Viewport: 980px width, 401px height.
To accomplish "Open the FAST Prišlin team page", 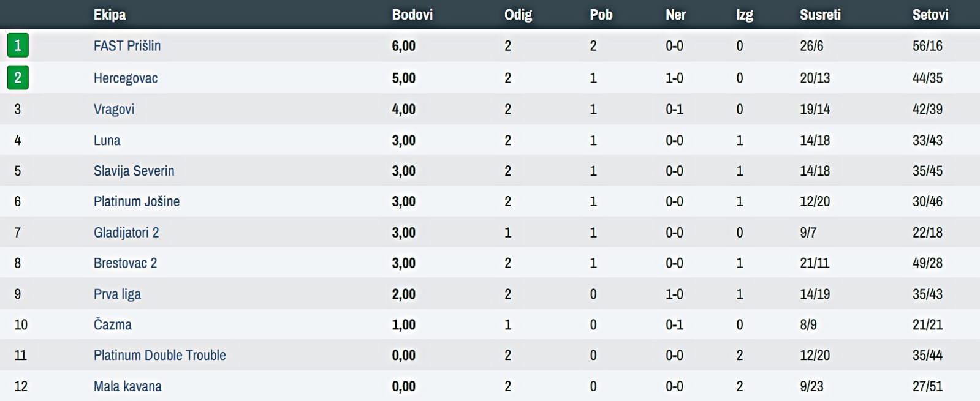I will 127,46.
